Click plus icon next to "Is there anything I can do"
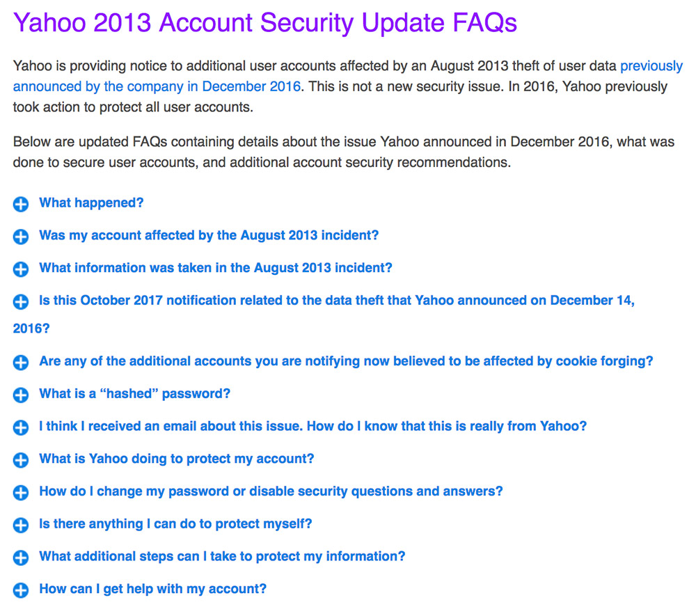The height and width of the screenshot is (616, 696). pos(20,525)
